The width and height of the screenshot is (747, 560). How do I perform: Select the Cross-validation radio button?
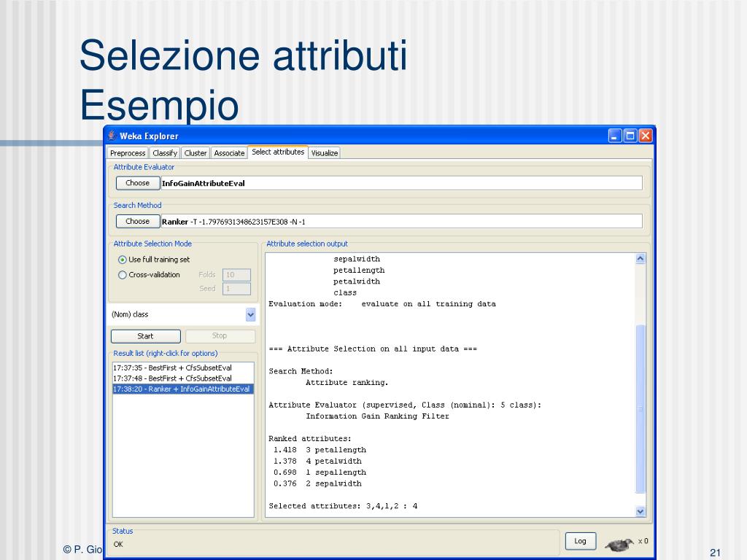[x=122, y=275]
